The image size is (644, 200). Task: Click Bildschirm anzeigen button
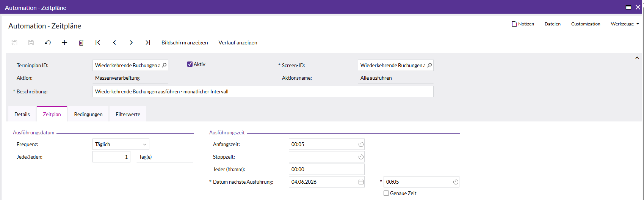[x=185, y=43]
